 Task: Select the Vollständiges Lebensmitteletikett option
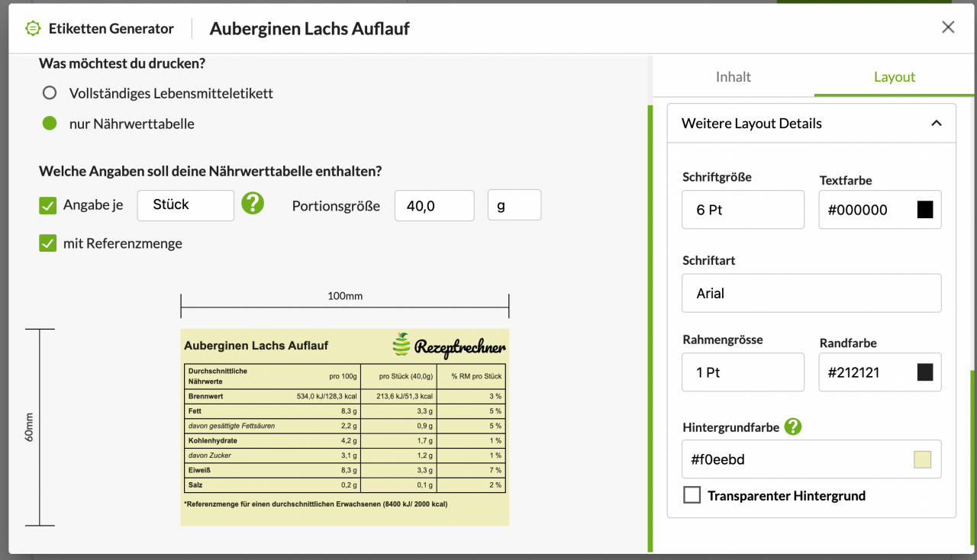(x=49, y=92)
